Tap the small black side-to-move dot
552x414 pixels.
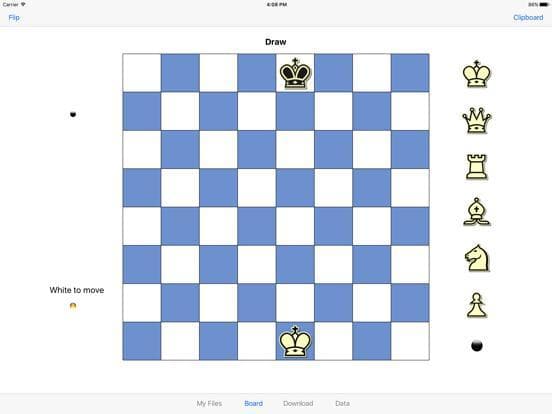click(73, 114)
